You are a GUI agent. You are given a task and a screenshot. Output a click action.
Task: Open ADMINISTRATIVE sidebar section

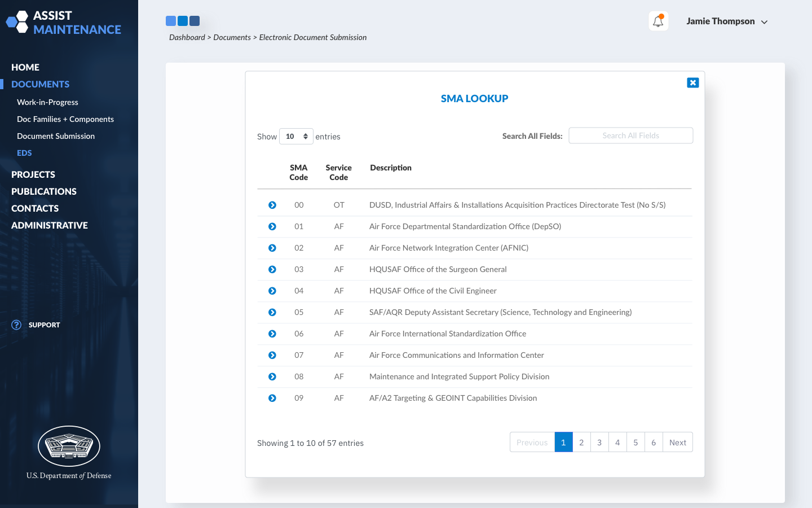(x=50, y=225)
